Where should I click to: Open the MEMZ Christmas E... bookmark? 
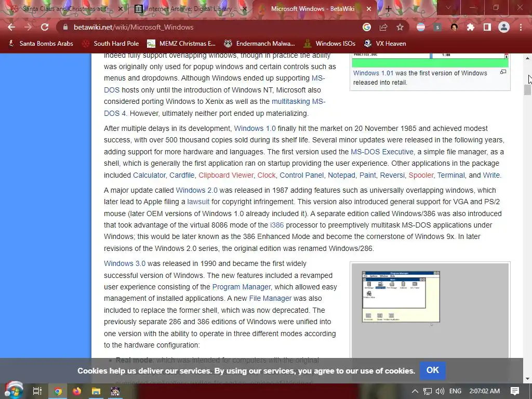click(x=181, y=44)
